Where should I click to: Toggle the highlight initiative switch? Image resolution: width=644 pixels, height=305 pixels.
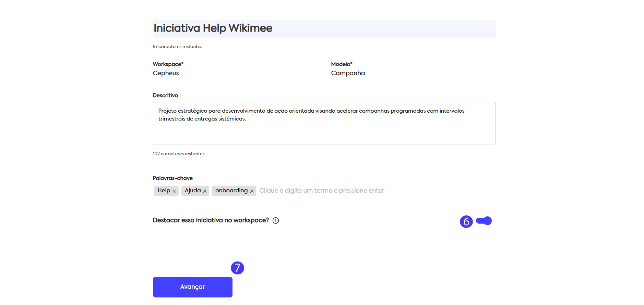click(x=484, y=221)
